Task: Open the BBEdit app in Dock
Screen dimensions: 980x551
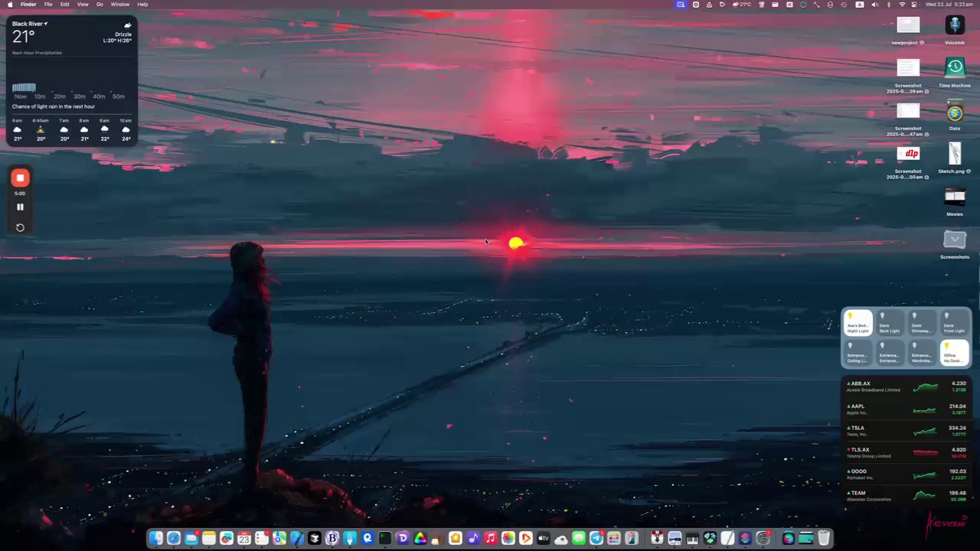Action: coord(332,538)
